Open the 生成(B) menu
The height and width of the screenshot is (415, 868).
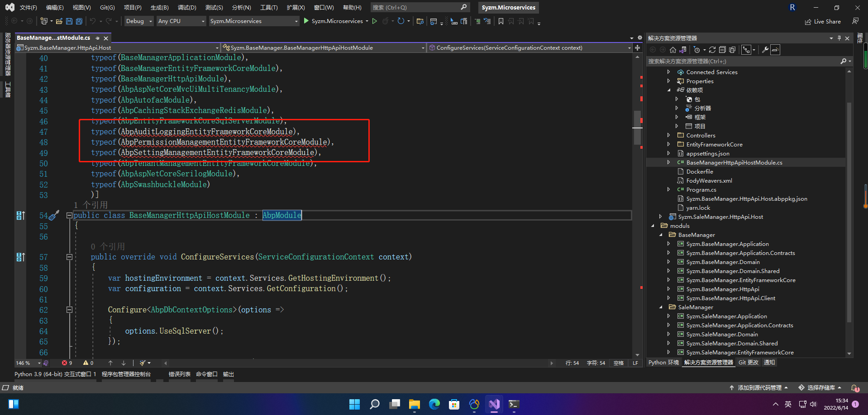[x=159, y=8]
